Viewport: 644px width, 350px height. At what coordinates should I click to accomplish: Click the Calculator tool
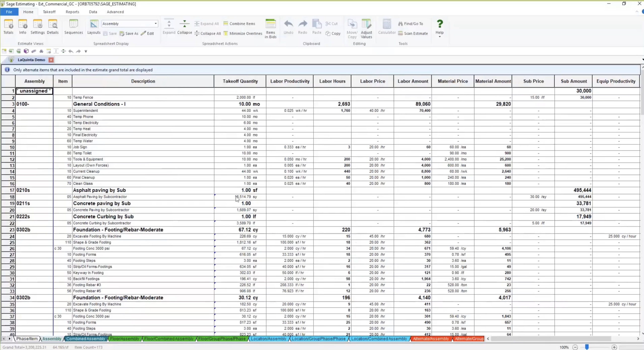[x=386, y=27]
